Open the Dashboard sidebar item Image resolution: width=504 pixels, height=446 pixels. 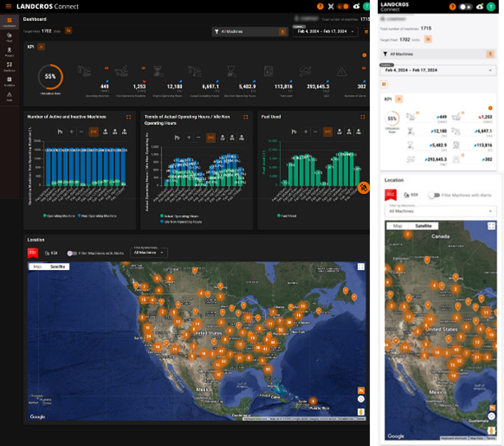point(9,22)
